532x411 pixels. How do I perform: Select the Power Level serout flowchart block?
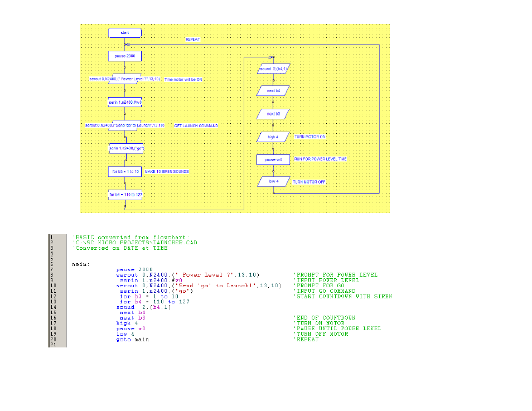point(125,79)
